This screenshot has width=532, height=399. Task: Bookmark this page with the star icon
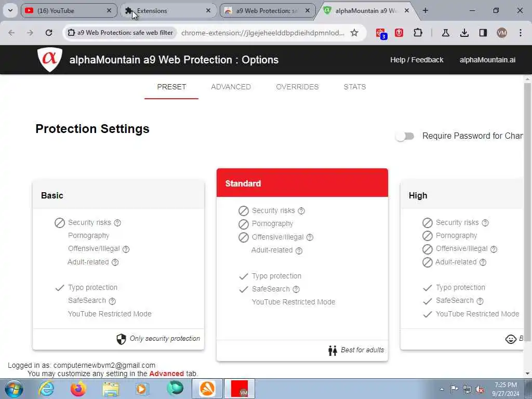pyautogui.click(x=354, y=33)
